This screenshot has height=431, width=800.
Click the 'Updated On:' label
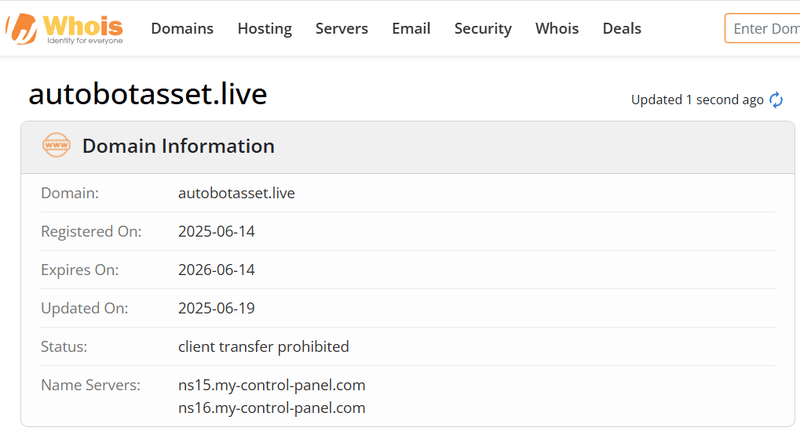[x=85, y=308]
